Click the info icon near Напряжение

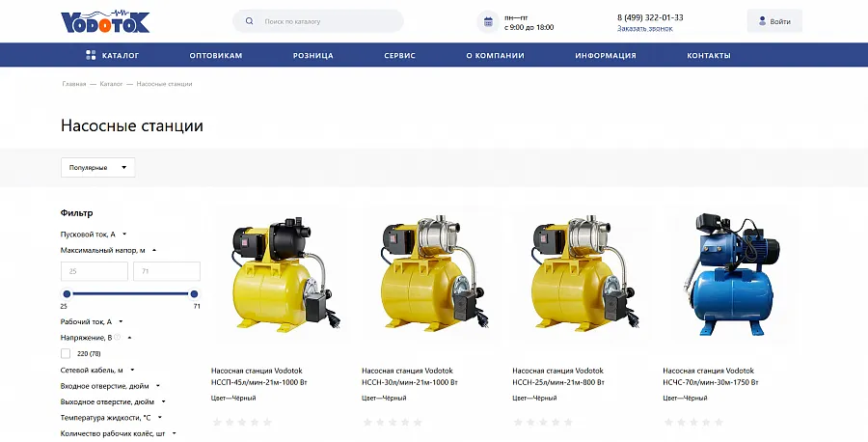118,337
